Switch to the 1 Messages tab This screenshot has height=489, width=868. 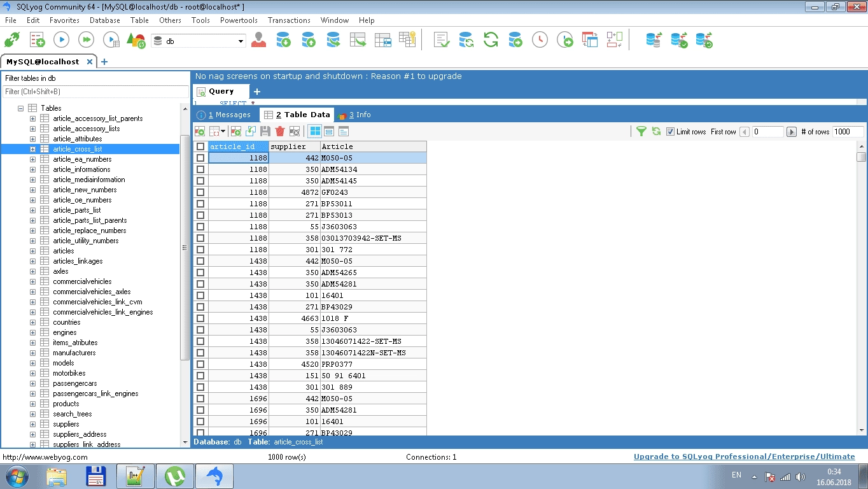point(224,115)
